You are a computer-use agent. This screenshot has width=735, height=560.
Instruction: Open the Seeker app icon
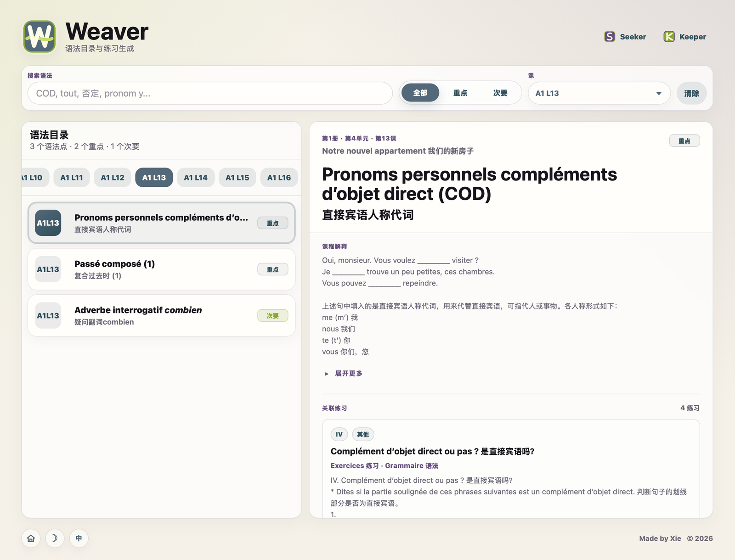(x=610, y=37)
